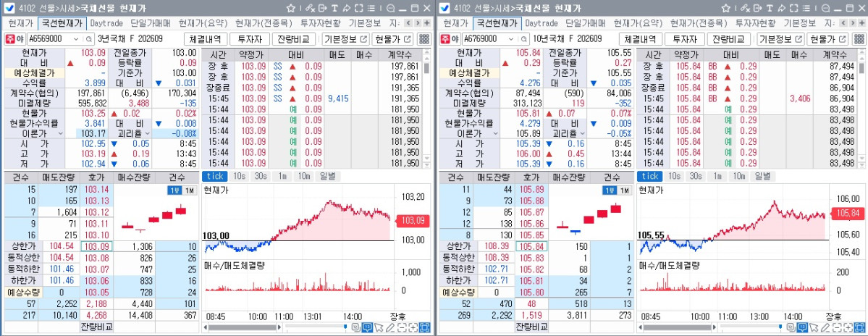
Task: Click export icon in left window title bar
Action: coord(323,8)
